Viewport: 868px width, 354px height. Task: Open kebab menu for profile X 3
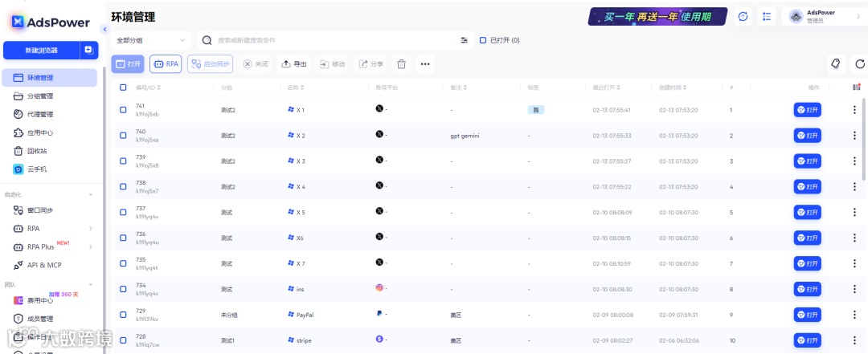(x=854, y=161)
